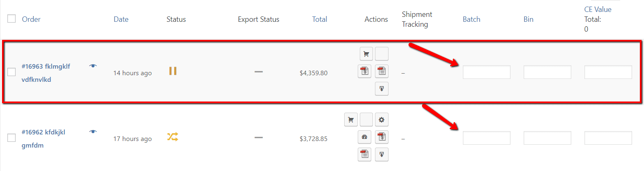This screenshot has width=644, height=171.
Task: Click cart icon for order #16963
Action: coord(366,54)
